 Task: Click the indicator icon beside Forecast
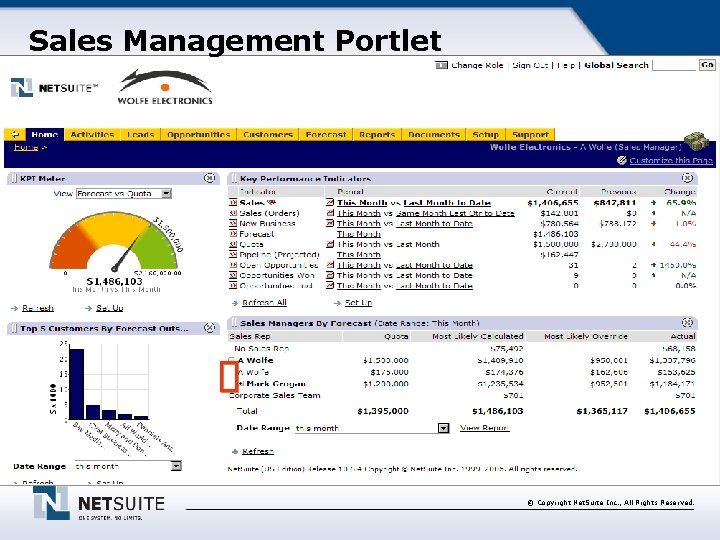(x=233, y=234)
